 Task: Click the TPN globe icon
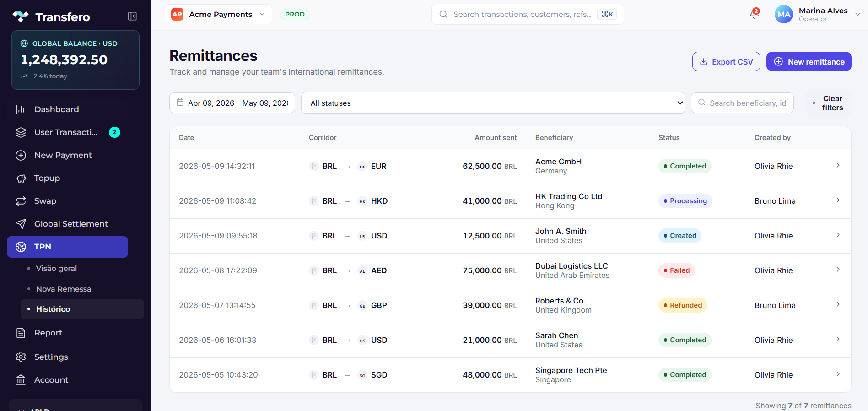21,247
